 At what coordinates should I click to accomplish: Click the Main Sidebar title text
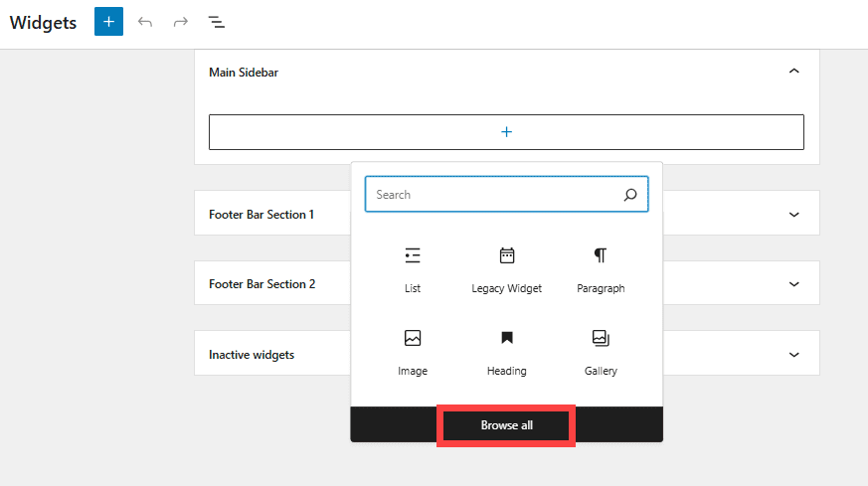pos(243,73)
